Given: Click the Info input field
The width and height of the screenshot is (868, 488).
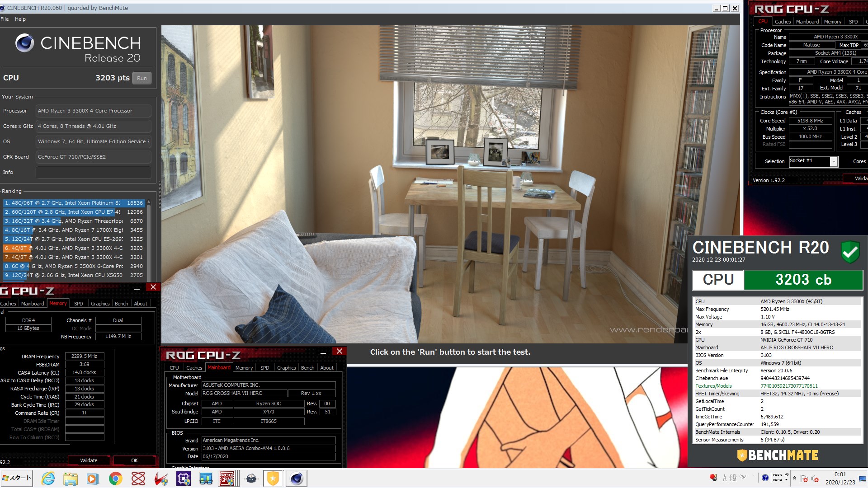Looking at the screenshot, I should (94, 172).
